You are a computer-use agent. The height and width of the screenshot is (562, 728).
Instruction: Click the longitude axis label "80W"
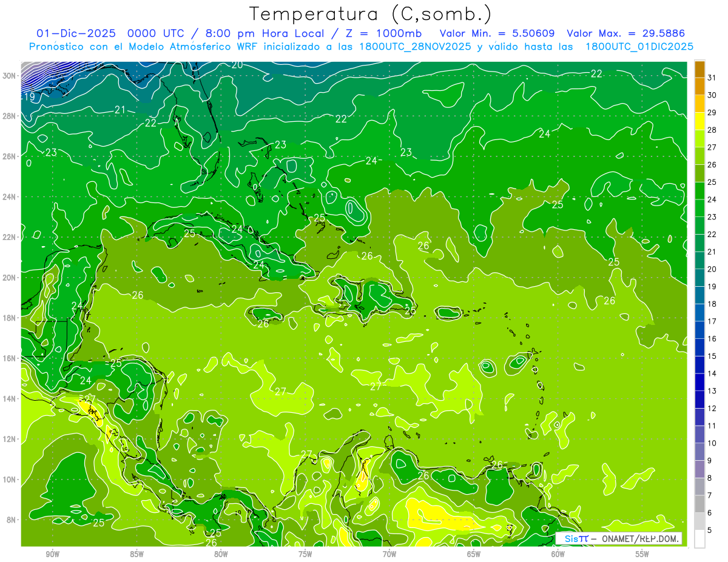coord(221,554)
